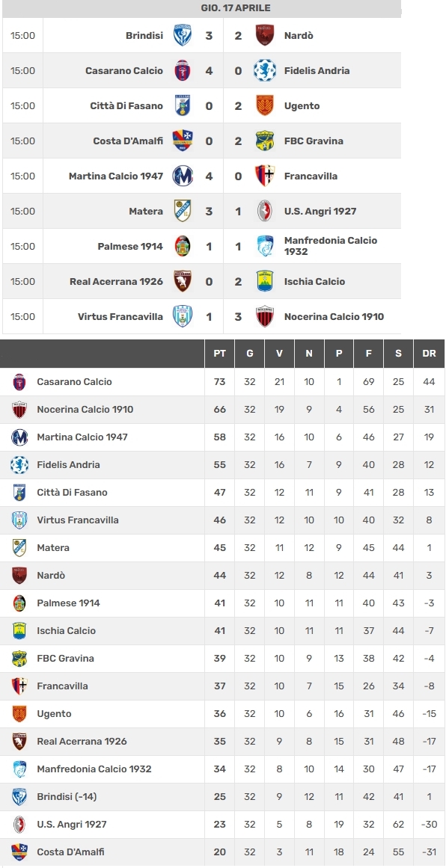Click the Brindisi crest in match results
The height and width of the screenshot is (868, 446).
coord(183,35)
